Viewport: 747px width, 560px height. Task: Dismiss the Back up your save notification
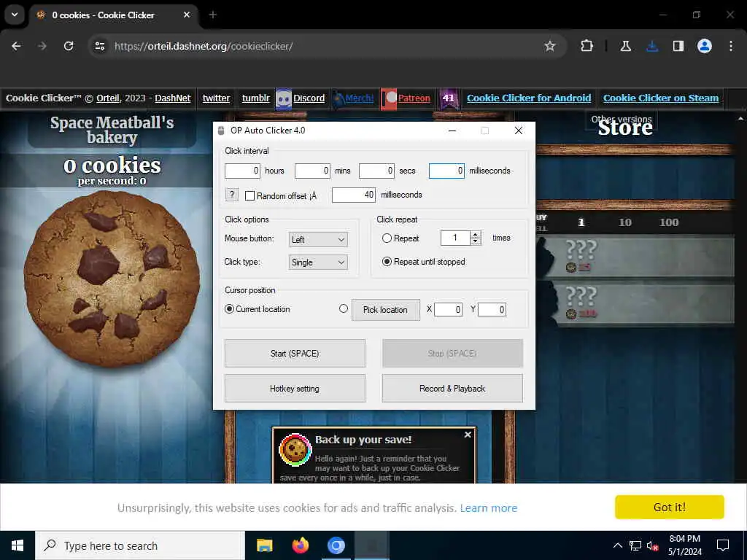click(x=468, y=435)
